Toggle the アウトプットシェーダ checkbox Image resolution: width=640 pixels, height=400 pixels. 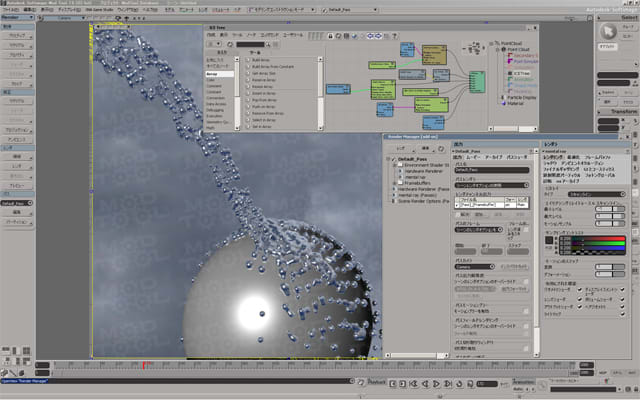(x=579, y=307)
